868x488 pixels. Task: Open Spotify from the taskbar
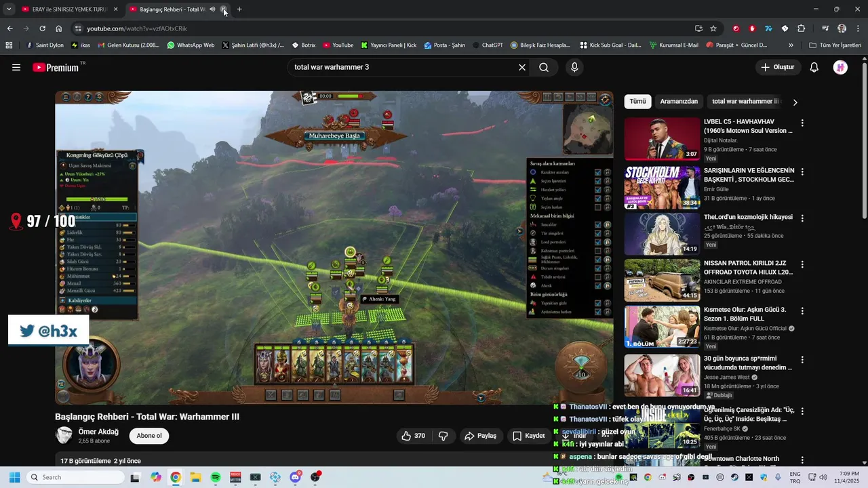216,477
